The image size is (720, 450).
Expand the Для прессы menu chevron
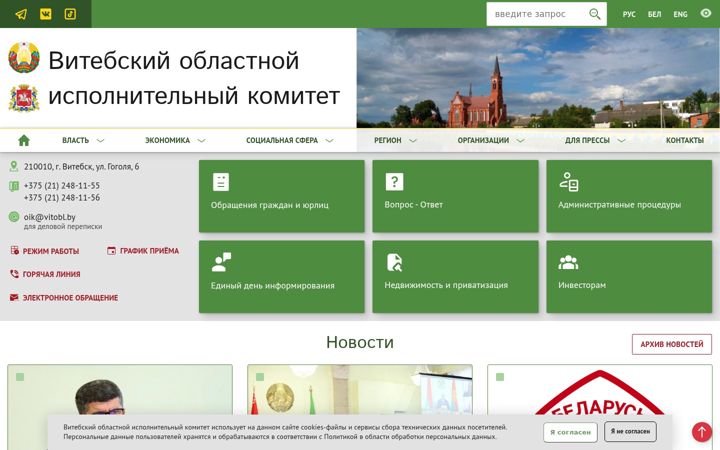(x=621, y=141)
